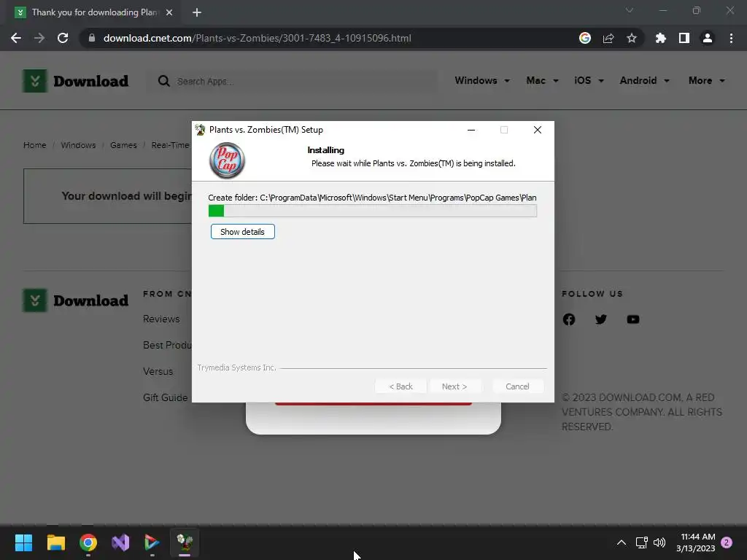Open Gift Guide footer link
This screenshot has width=747, height=560.
166,397
